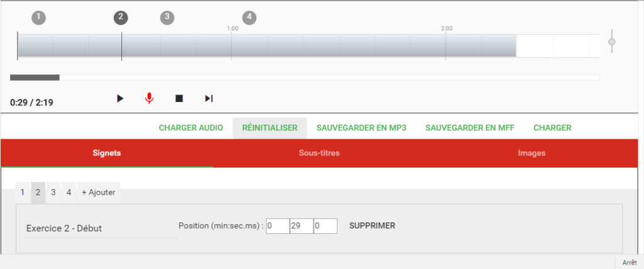Click the seconds position field
Image resolution: width=644 pixels, height=269 pixels.
click(301, 226)
